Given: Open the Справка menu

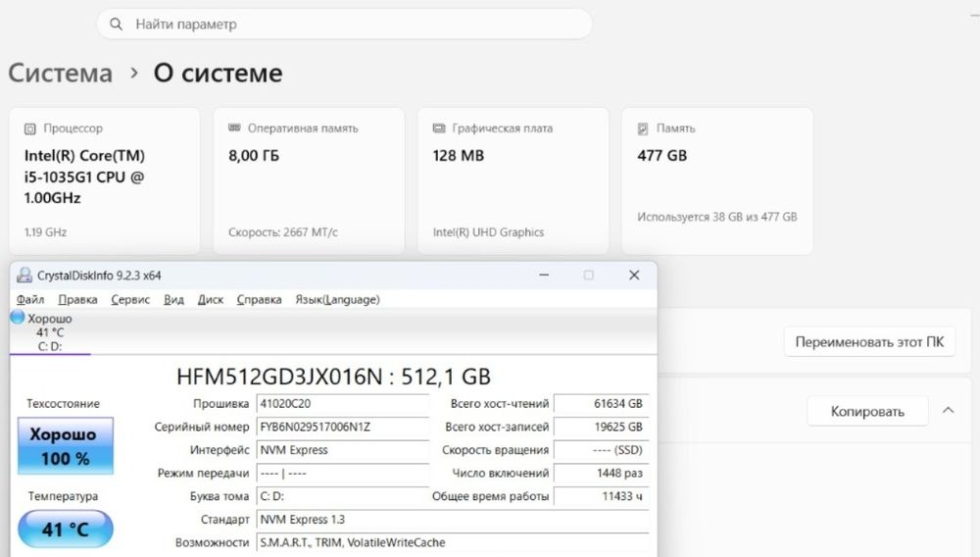Looking at the screenshot, I should point(259,299).
